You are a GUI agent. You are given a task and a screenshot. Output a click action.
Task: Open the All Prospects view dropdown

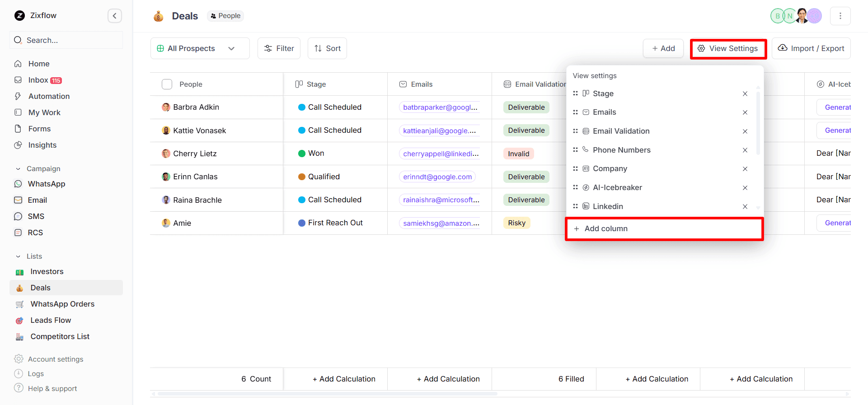coord(200,48)
